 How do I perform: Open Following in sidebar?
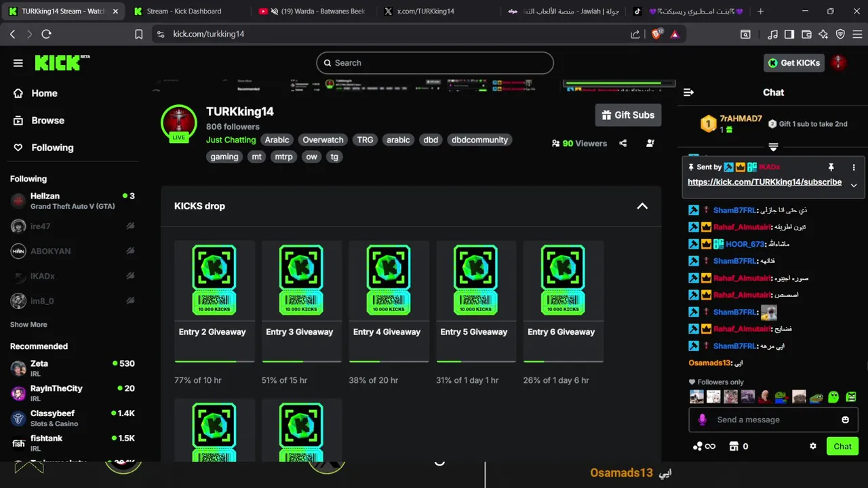[43, 148]
